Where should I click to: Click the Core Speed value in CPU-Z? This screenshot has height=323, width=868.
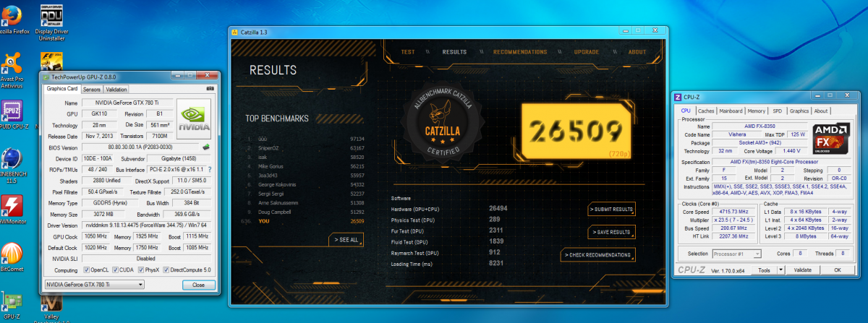click(x=733, y=212)
